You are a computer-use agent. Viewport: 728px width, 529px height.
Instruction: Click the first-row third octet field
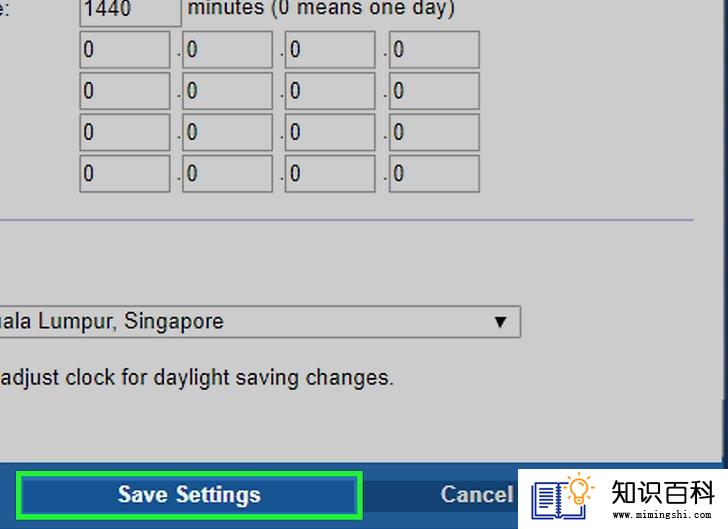(x=330, y=50)
